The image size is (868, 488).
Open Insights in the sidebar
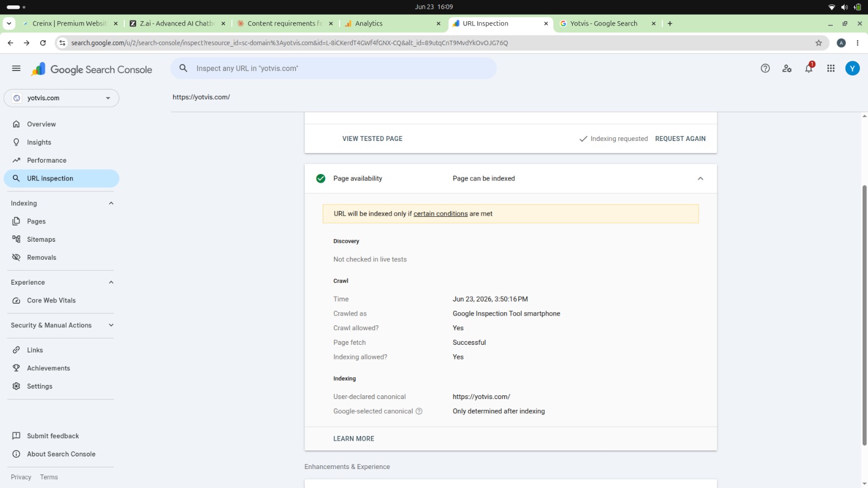coord(61,142)
